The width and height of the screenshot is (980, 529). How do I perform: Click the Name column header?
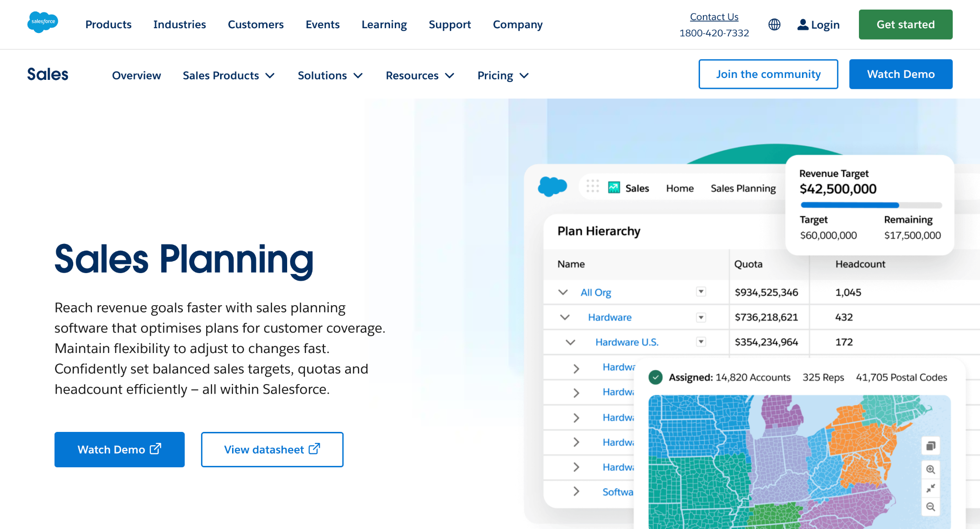click(x=571, y=264)
